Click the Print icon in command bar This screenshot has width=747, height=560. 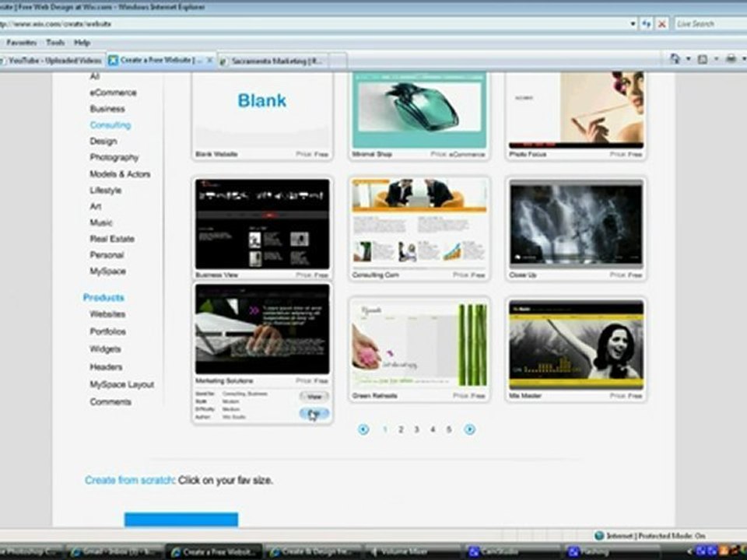pyautogui.click(x=731, y=59)
